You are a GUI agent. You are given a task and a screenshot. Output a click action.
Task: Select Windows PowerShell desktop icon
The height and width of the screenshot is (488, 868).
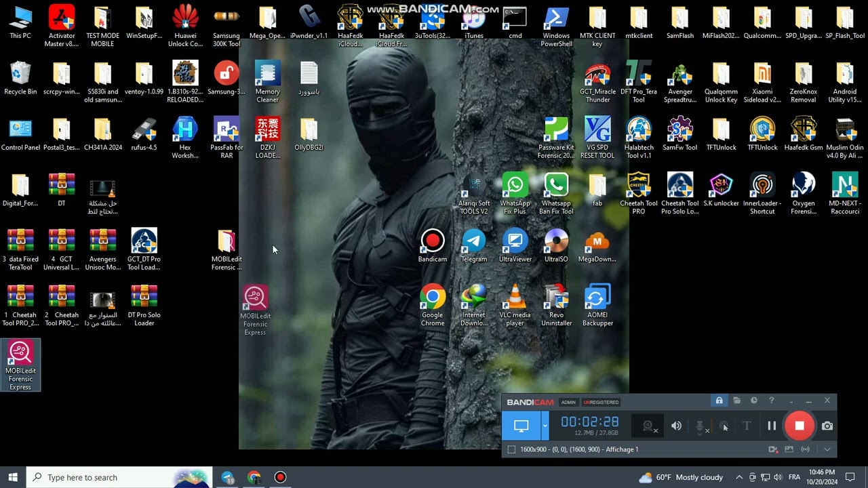(x=556, y=26)
